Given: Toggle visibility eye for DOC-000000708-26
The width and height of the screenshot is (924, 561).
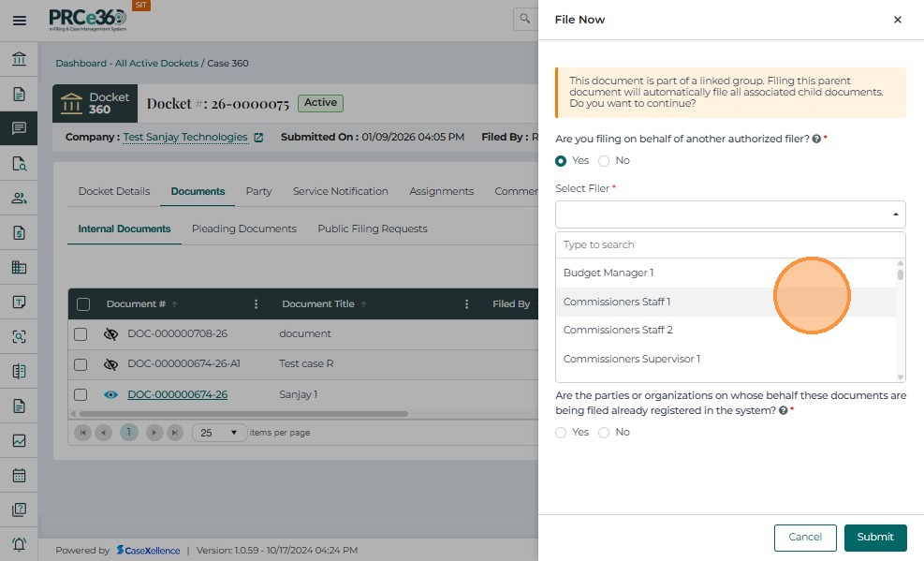Looking at the screenshot, I should [110, 334].
